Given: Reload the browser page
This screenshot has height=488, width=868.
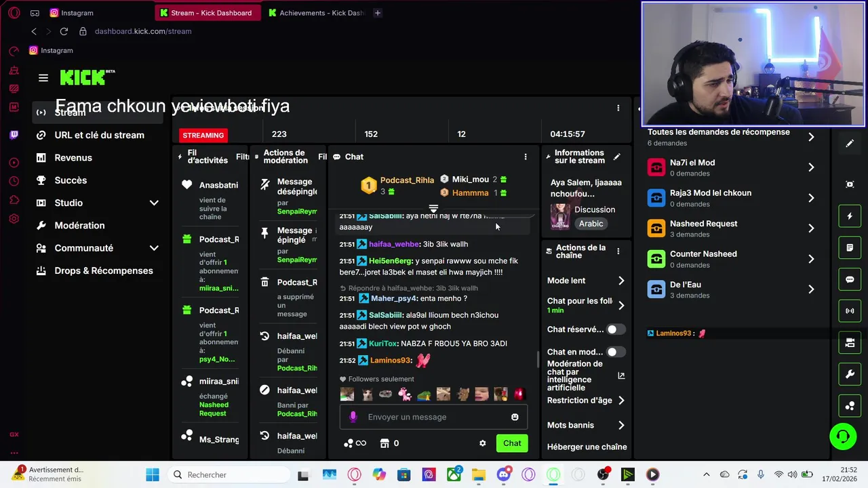Looking at the screenshot, I should (64, 31).
